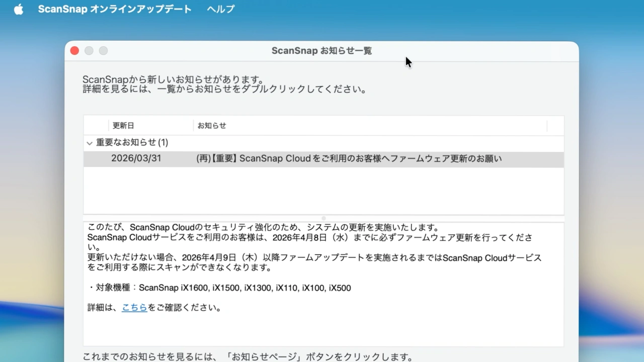
Task: Click the ScanSnap お知らせ一覧 title bar
Action: coord(321,50)
